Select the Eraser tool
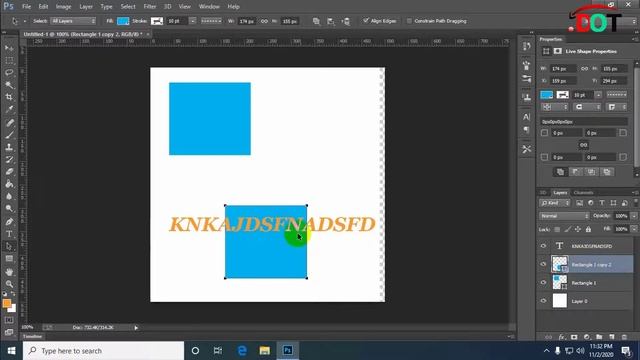The width and height of the screenshot is (640, 360). point(9,172)
